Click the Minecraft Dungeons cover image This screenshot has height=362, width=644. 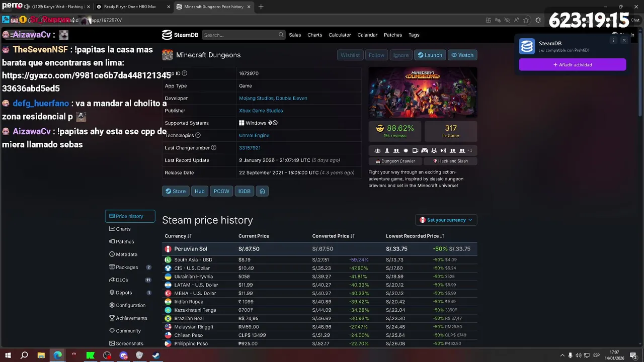423,93
